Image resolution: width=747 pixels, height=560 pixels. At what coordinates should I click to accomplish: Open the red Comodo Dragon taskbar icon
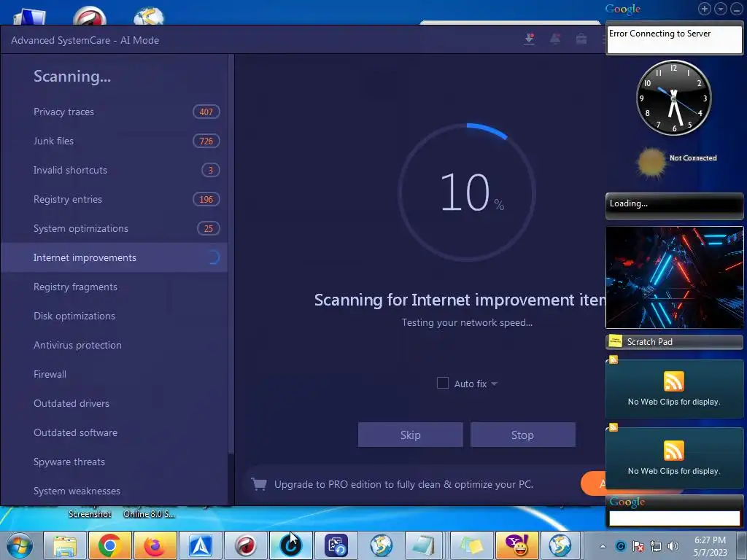245,545
